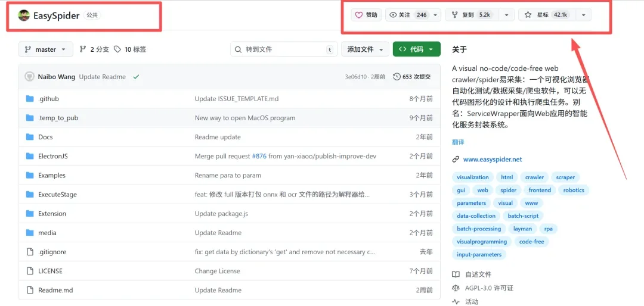Open the AGPL-3.0 许可证 license link

tap(489, 288)
